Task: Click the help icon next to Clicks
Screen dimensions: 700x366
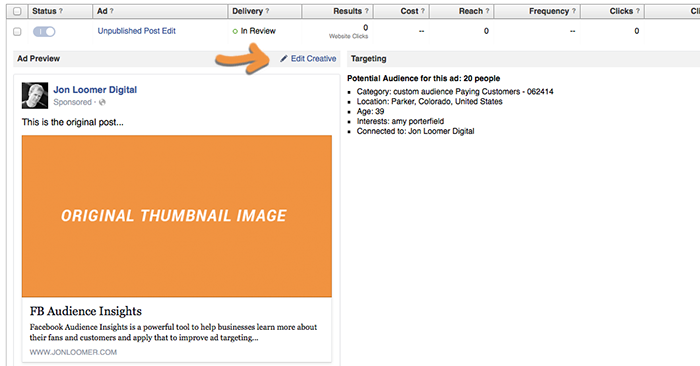Action: click(x=638, y=11)
